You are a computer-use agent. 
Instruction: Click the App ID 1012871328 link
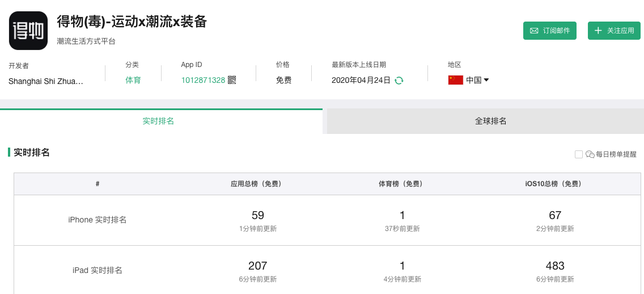point(203,80)
